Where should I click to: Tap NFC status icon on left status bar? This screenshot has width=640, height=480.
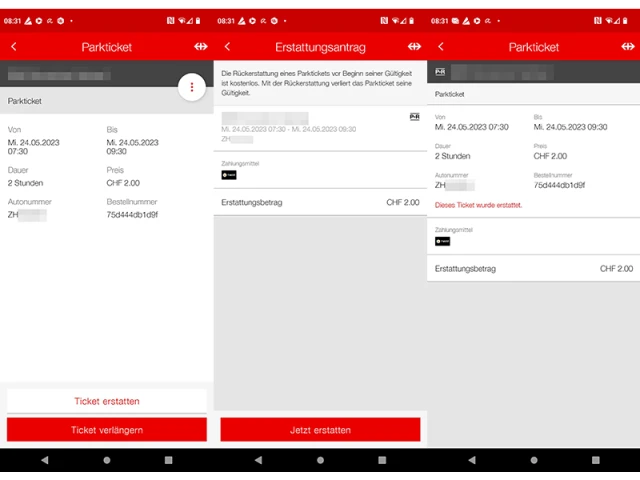171,20
